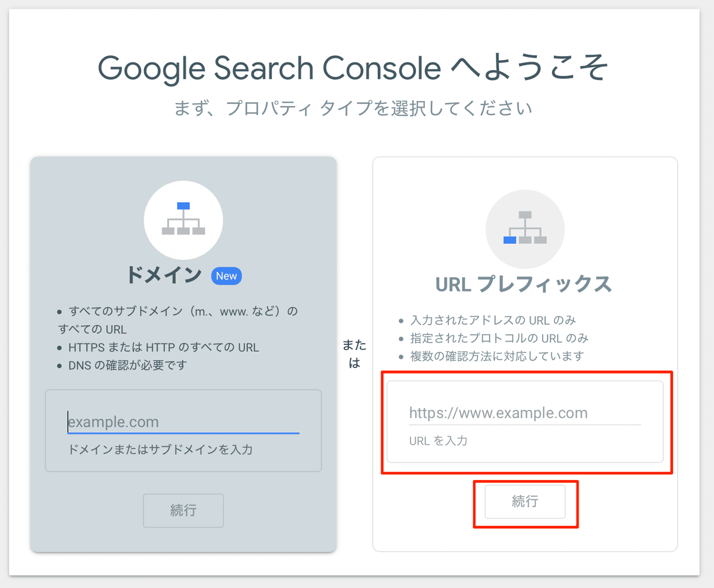Click the domain tree diagram icon

click(x=183, y=220)
